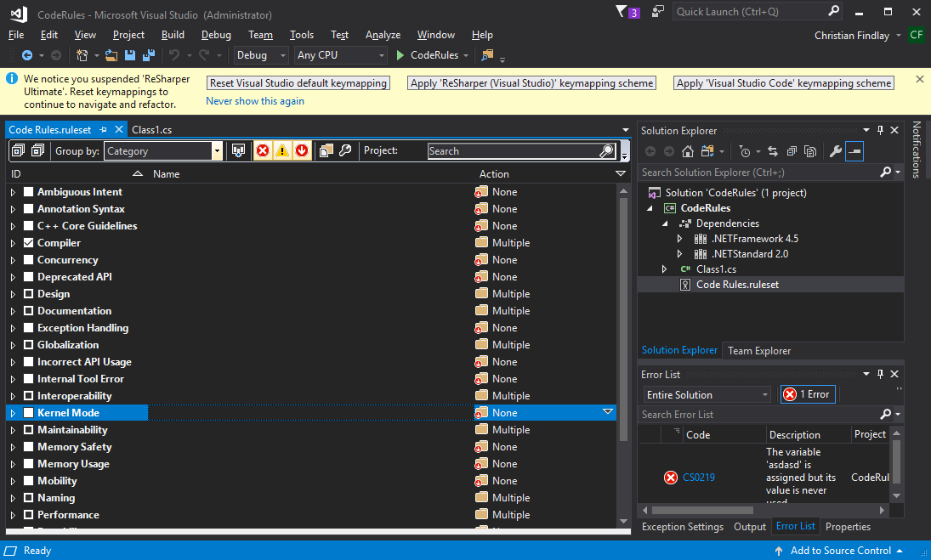Switch to the Class1.cs tab
Screen dimensions: 931x560
click(x=152, y=130)
